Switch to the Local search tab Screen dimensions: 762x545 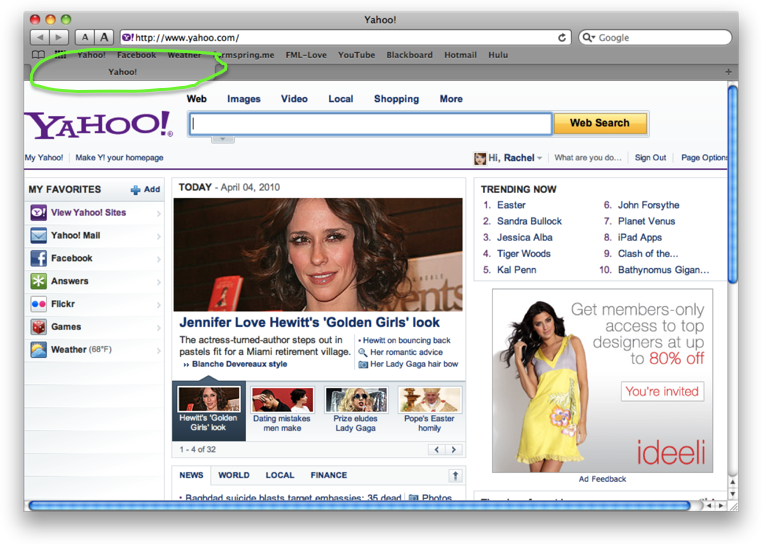[341, 99]
